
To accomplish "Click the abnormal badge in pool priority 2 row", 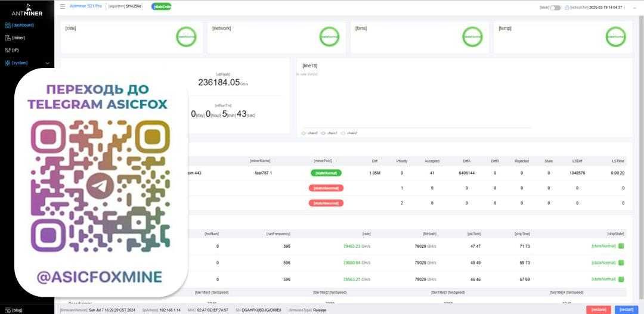I will pos(326,203).
